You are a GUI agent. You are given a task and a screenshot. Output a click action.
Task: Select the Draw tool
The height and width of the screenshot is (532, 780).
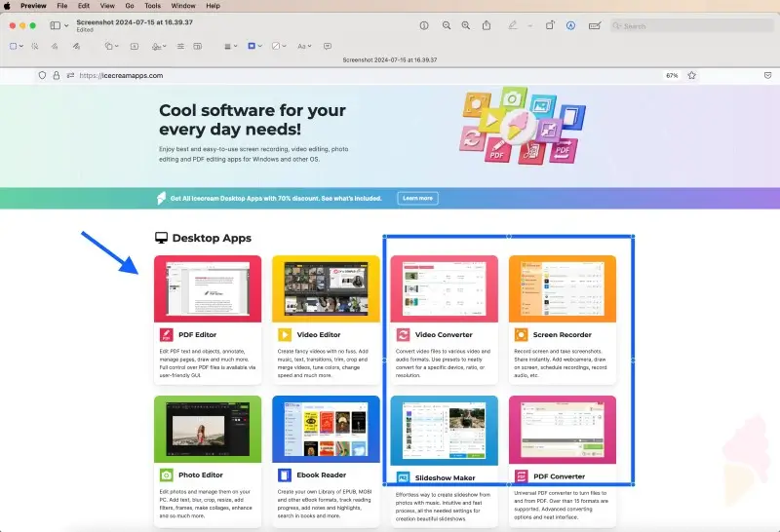click(76, 46)
